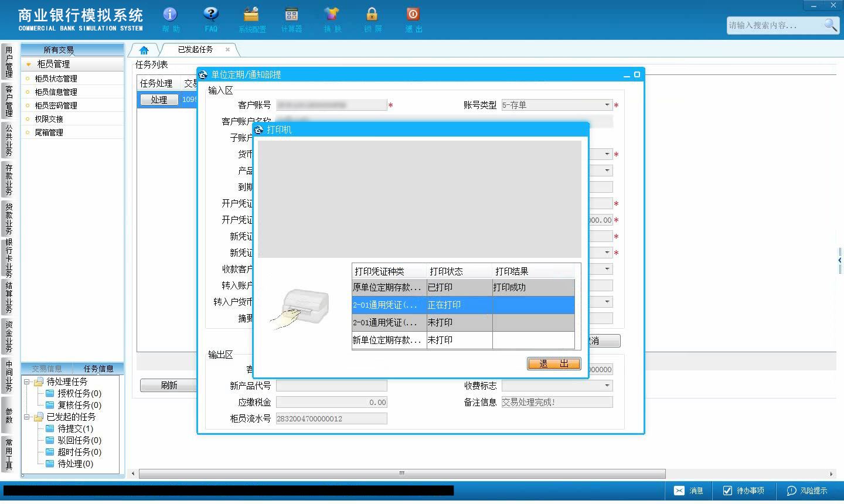Open the 参数 side tab
Image resolution: width=844 pixels, height=504 pixels.
point(9,415)
